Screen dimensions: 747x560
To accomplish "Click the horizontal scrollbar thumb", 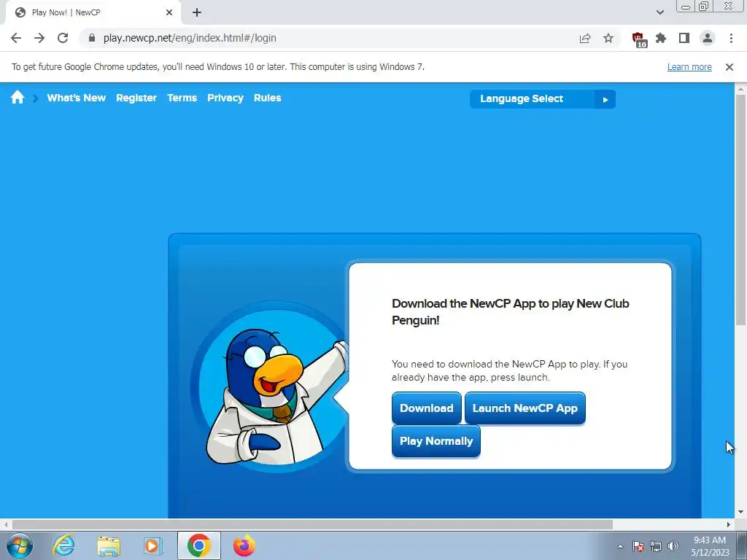I will (312, 524).
